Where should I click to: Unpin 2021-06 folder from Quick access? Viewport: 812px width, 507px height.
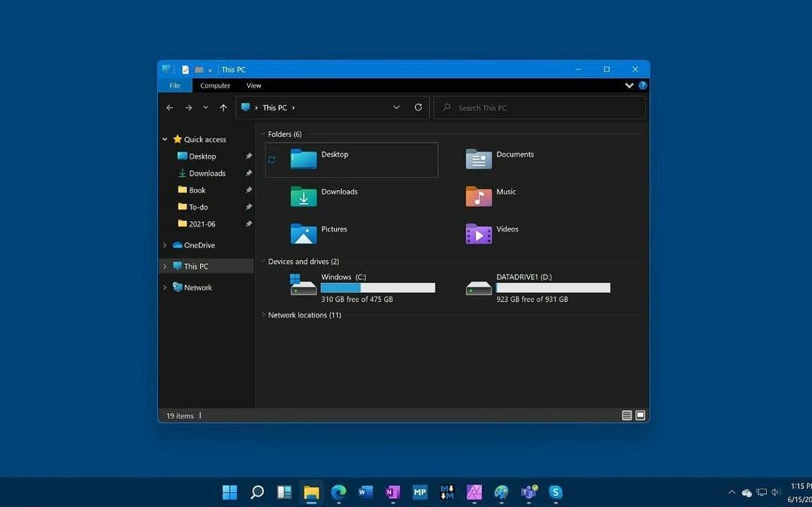tap(249, 223)
